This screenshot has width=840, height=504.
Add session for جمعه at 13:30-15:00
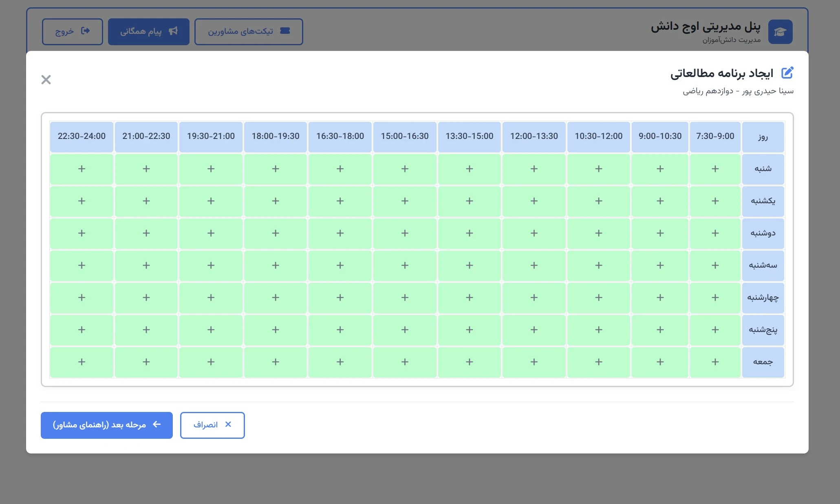tap(470, 362)
